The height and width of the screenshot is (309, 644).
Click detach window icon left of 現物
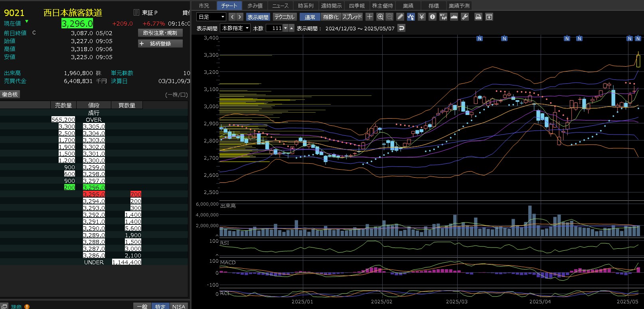point(4,306)
